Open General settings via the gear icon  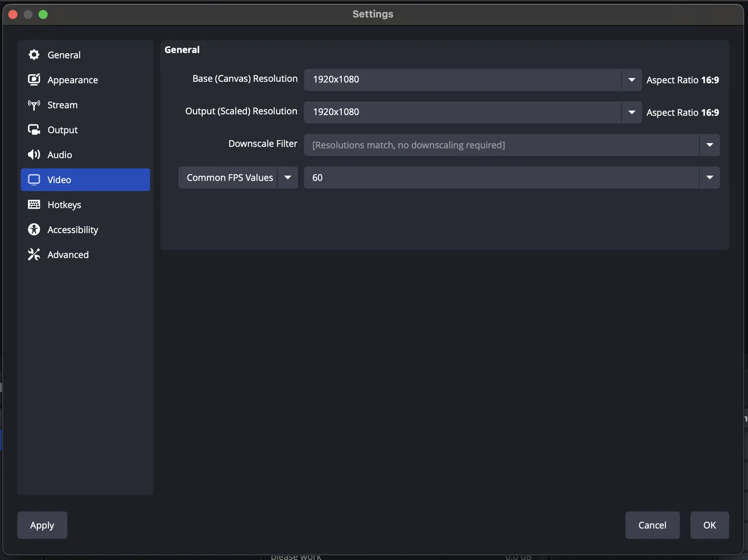[x=34, y=54]
